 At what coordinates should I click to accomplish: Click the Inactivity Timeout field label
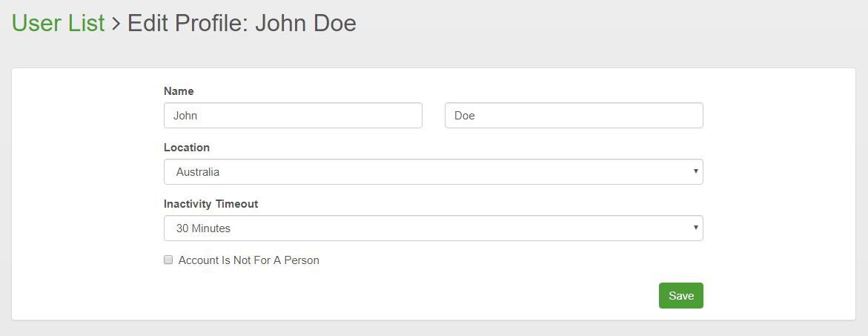(x=211, y=204)
